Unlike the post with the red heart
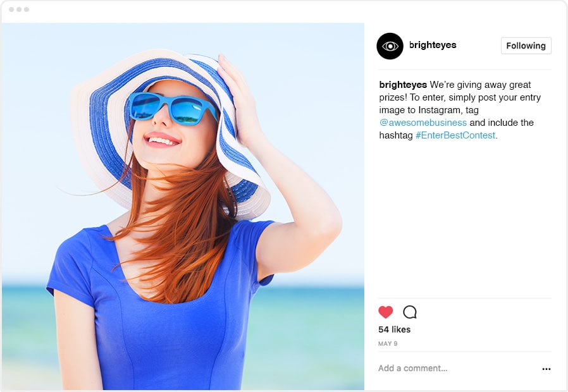This screenshot has height=392, width=568. [x=385, y=312]
